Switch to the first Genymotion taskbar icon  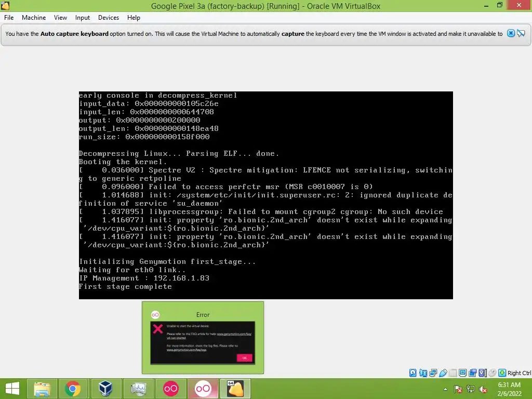coord(170,389)
